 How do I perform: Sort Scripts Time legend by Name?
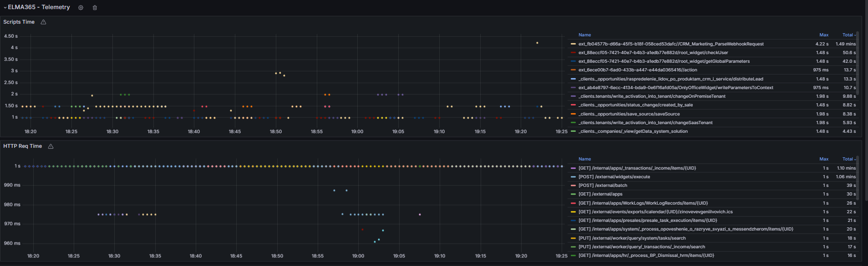click(584, 35)
